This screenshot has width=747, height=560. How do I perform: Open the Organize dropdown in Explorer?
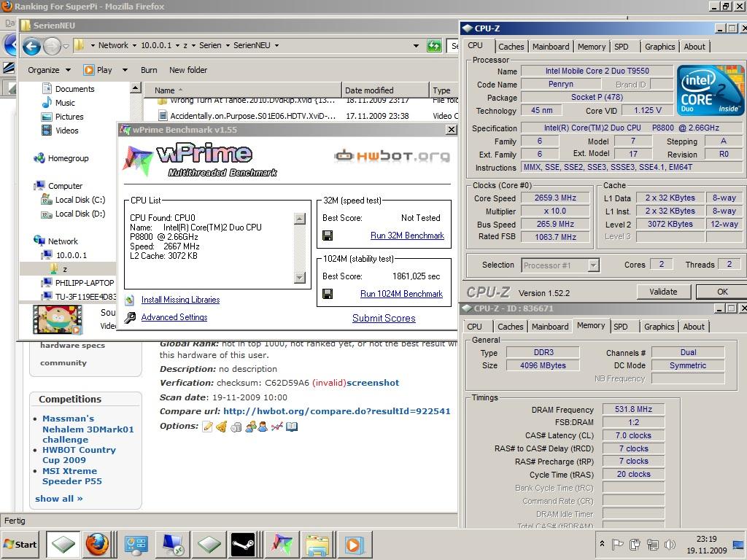coord(49,70)
